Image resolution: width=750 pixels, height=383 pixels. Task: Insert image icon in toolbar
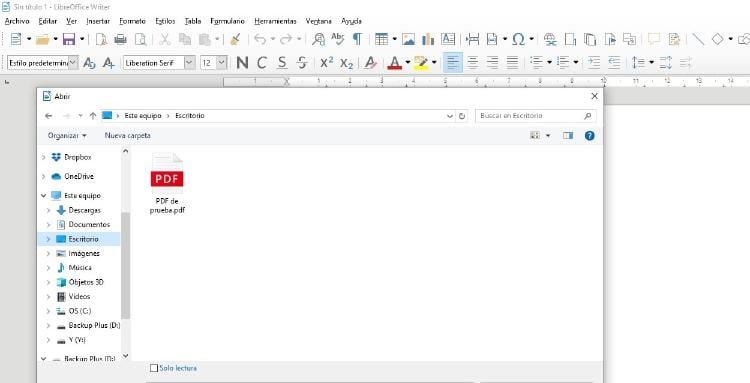pyautogui.click(x=408, y=39)
